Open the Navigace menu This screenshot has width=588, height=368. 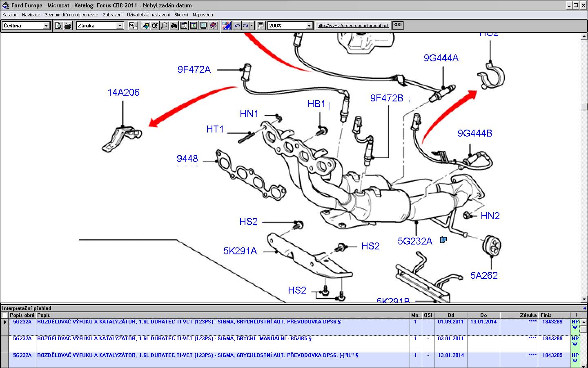[x=31, y=15]
